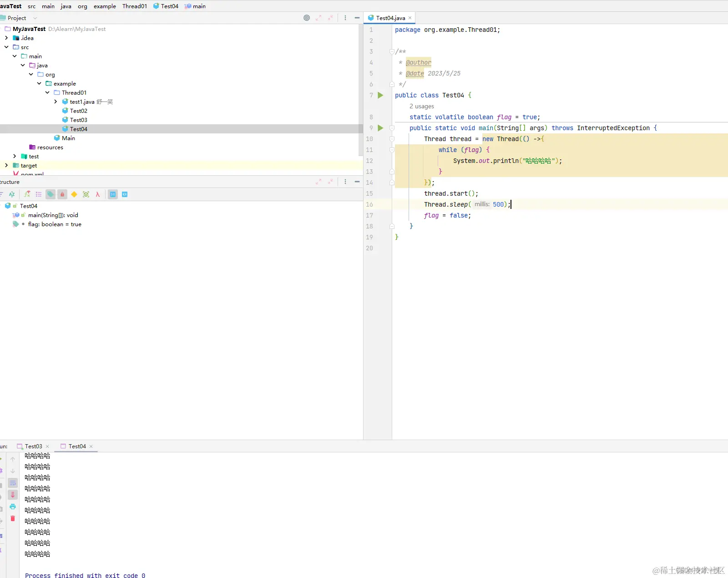
Task: Click the Expand All icon in Project panel header
Action: (318, 18)
